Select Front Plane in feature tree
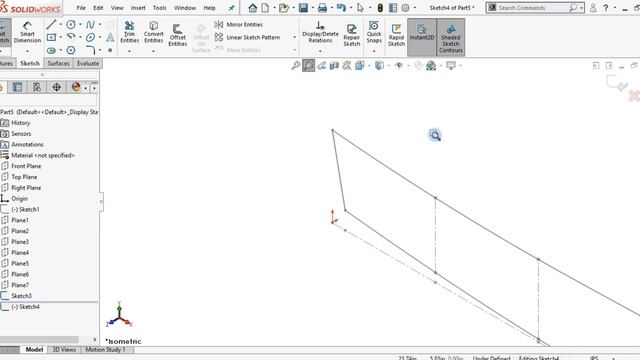 [x=26, y=166]
